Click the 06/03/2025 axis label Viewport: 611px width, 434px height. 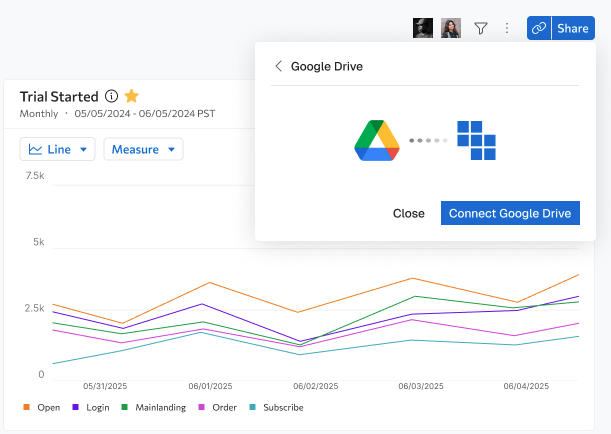pyautogui.click(x=421, y=386)
